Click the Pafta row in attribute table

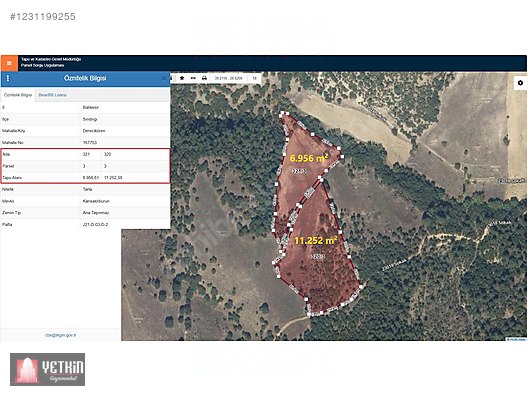pos(85,224)
